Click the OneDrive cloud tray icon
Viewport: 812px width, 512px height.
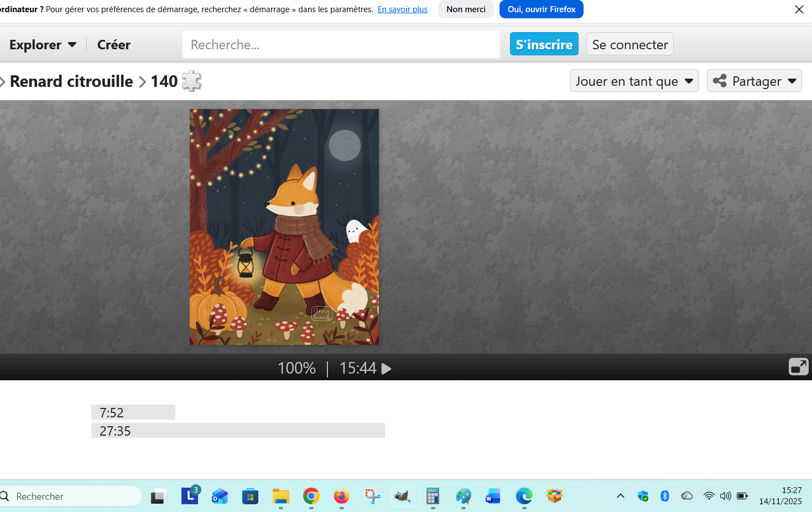(687, 496)
